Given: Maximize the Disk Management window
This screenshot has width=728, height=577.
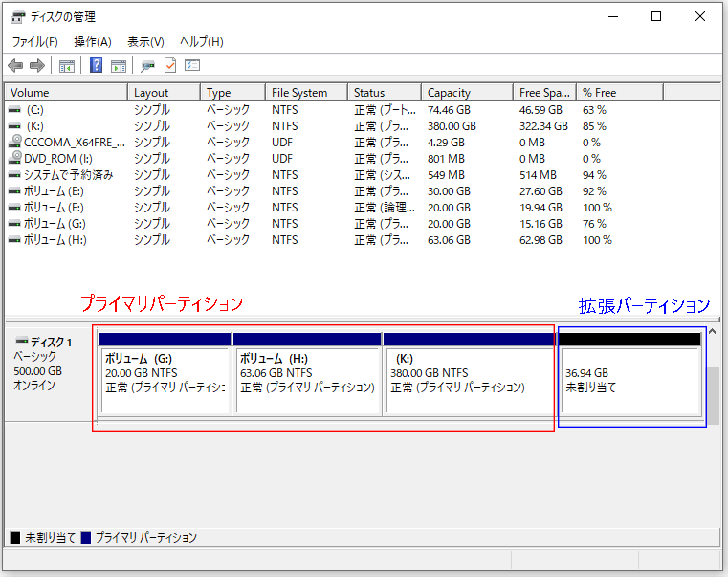Looking at the screenshot, I should [x=656, y=16].
